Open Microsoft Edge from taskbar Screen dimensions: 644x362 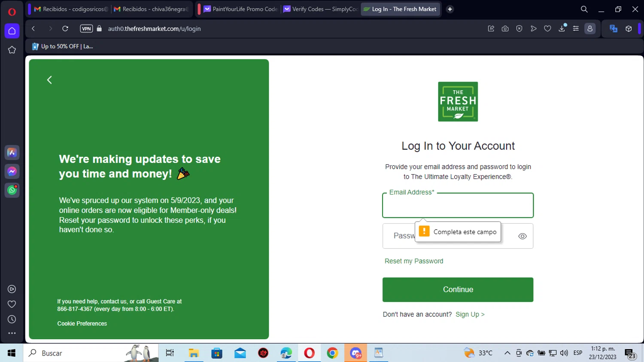click(286, 353)
